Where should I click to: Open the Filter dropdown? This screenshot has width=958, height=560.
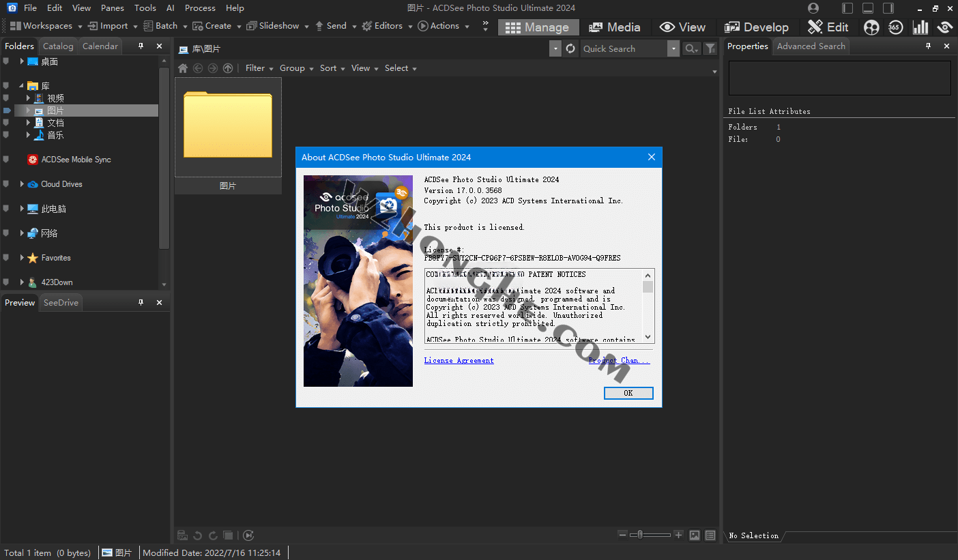click(259, 68)
